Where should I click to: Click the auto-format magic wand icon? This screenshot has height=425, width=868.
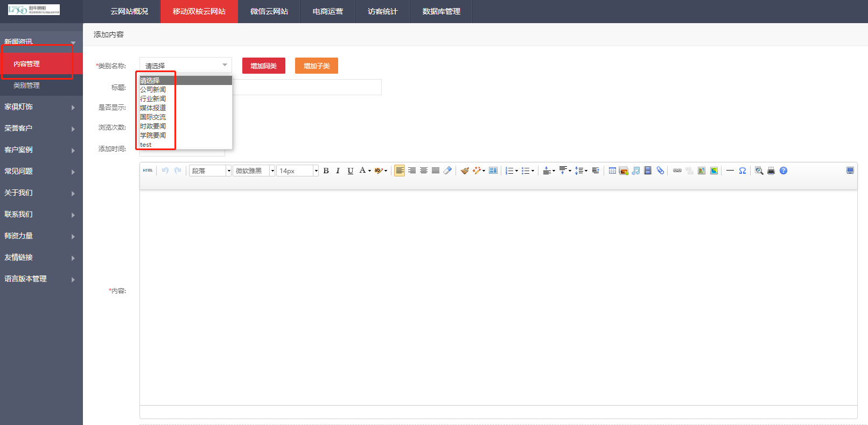point(477,171)
